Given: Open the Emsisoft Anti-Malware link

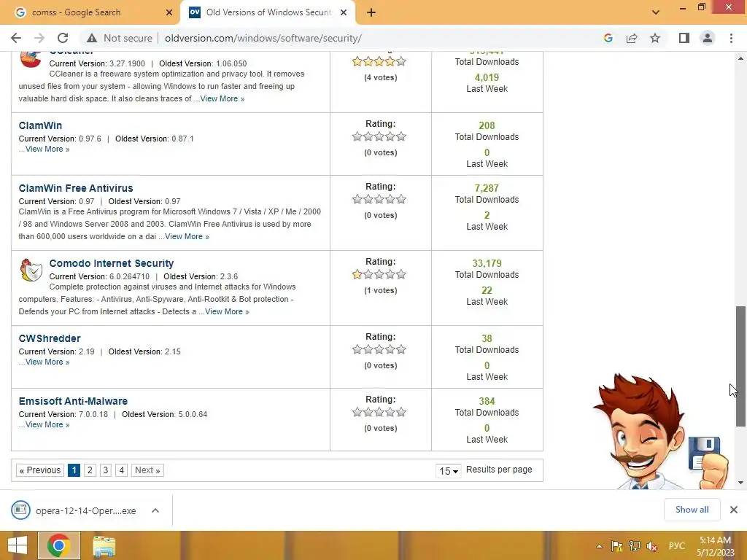Looking at the screenshot, I should [x=74, y=402].
